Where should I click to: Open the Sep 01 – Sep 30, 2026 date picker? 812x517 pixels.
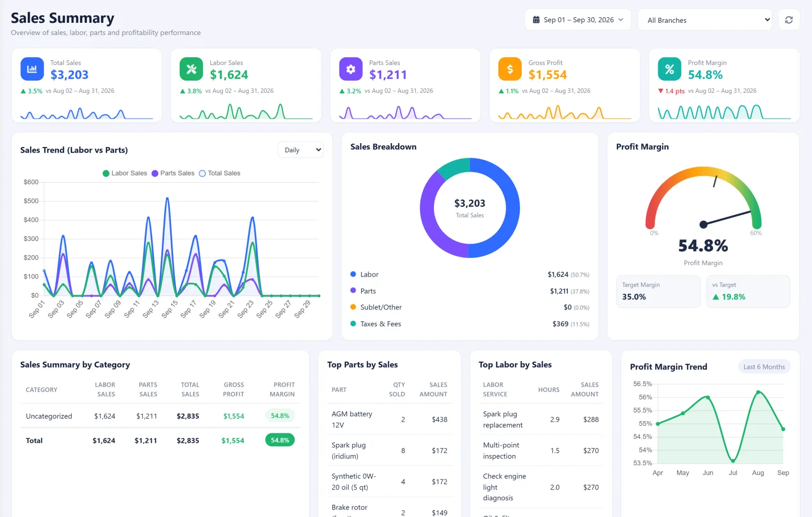tap(578, 20)
